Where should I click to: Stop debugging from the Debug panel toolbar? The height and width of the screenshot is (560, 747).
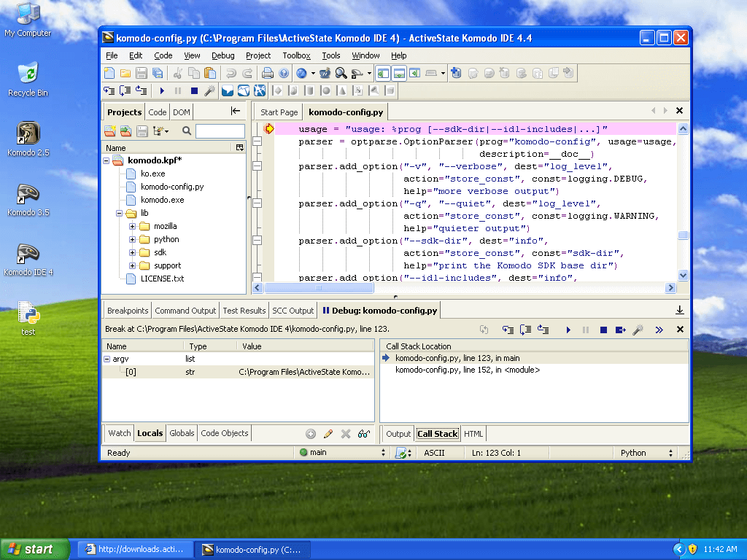[x=603, y=330]
